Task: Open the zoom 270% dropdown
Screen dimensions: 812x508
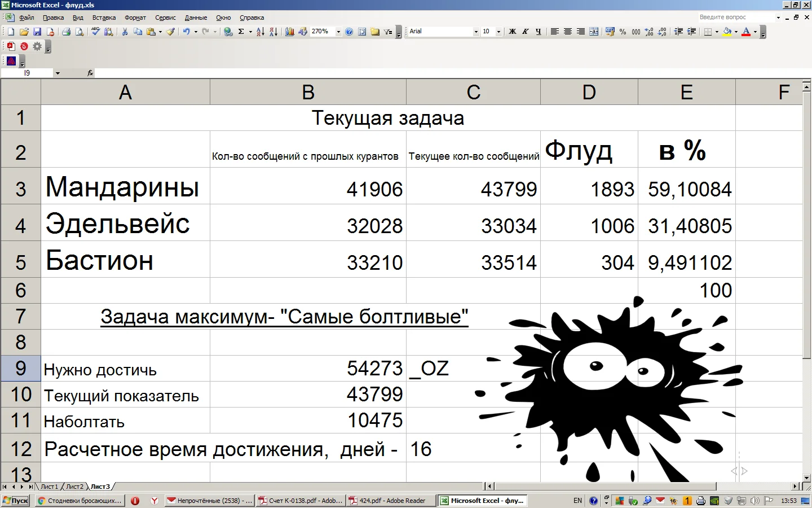Action: click(x=338, y=32)
